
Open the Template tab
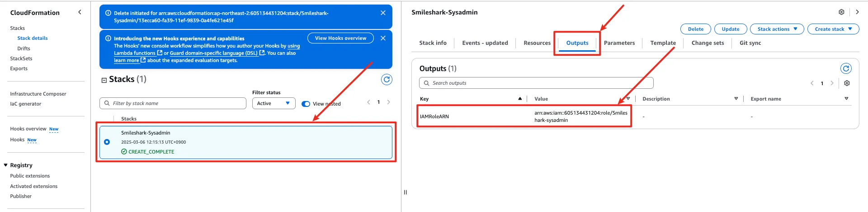click(663, 43)
